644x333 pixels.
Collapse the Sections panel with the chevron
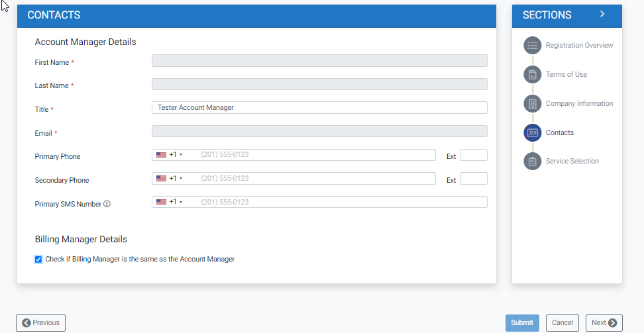tap(602, 14)
